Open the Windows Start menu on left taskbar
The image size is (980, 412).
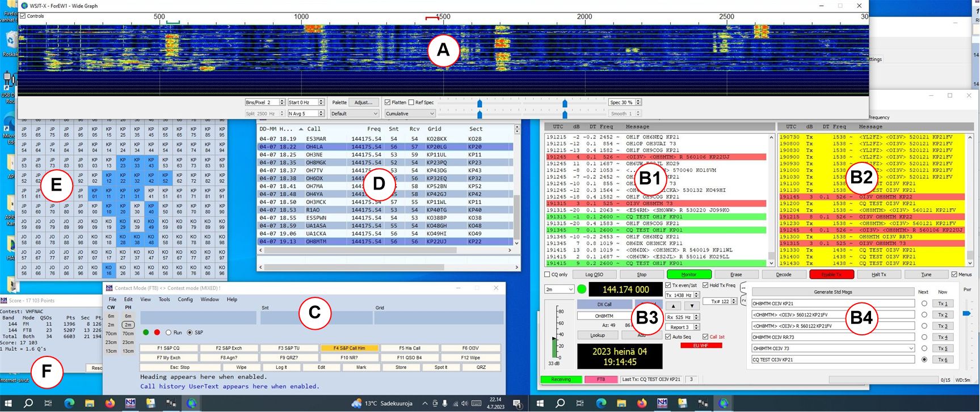click(x=8, y=403)
